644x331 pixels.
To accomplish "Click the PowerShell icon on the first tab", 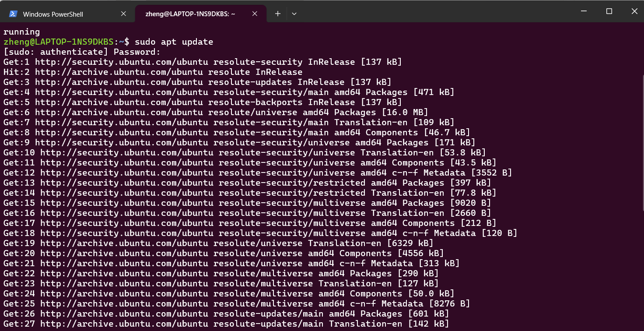I will (x=14, y=14).
